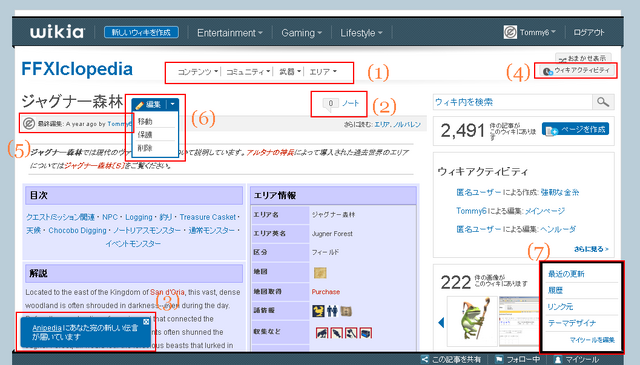Screen dimensions: 640x365
Task: Choose 履歴 in My Tools menu
Action: pyautogui.click(x=555, y=290)
